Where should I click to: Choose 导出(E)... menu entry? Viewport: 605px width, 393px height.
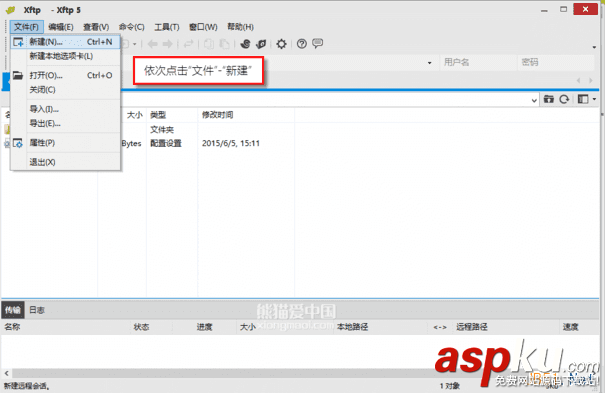(66, 123)
